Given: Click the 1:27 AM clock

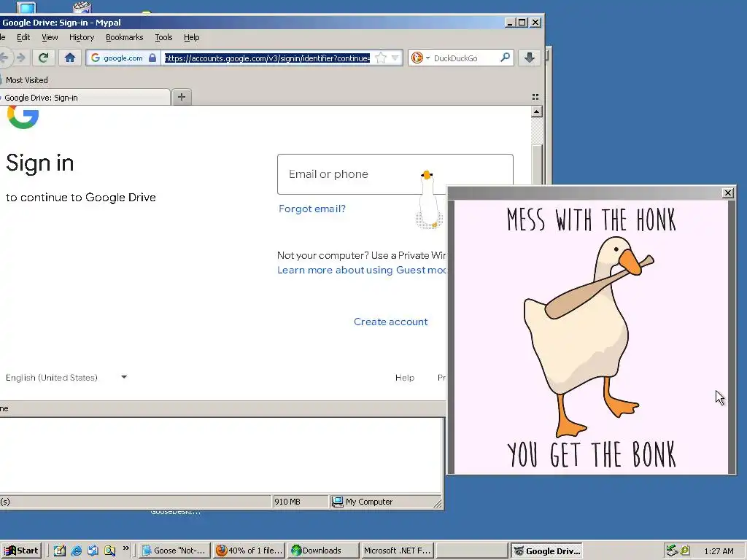Looking at the screenshot, I should pos(719,551).
